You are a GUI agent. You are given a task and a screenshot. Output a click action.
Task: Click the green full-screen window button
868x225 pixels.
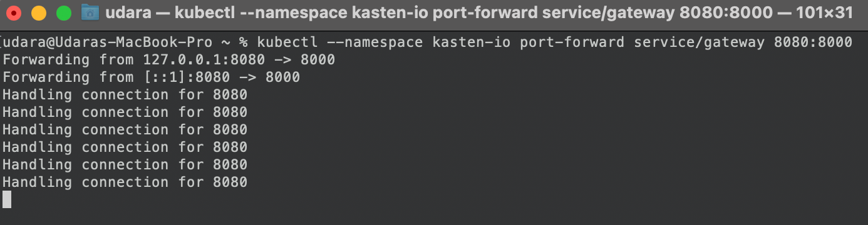coord(64,12)
